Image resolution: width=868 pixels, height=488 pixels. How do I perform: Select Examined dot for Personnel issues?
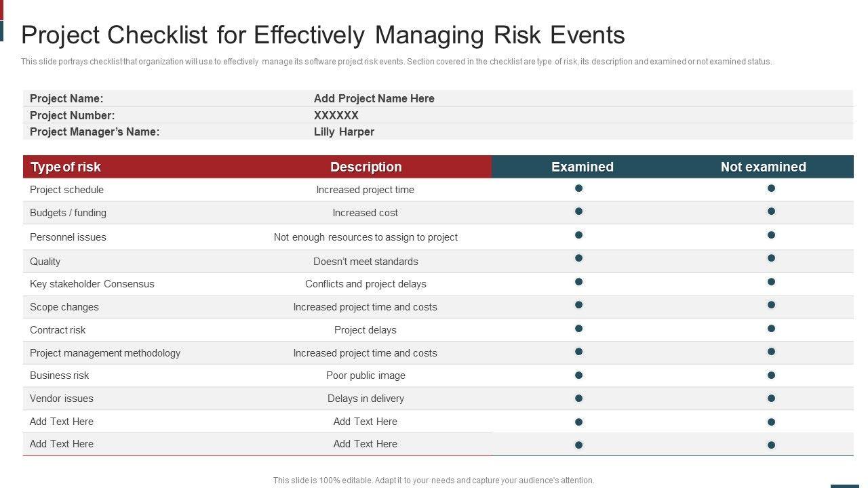pos(578,235)
